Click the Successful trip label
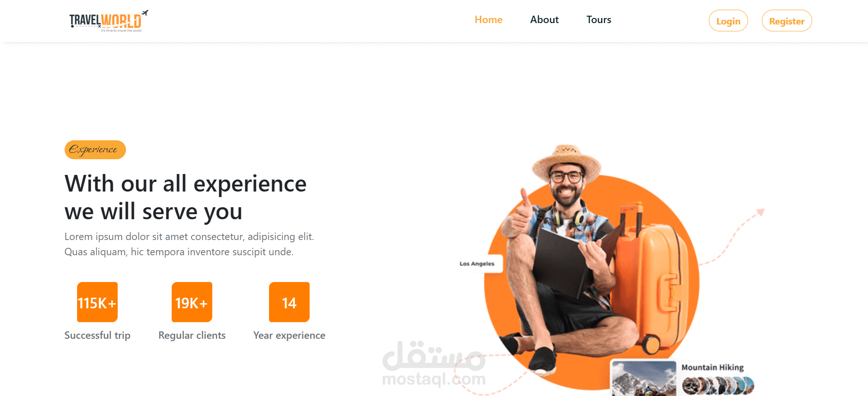Image resolution: width=868 pixels, height=396 pixels. tap(97, 336)
